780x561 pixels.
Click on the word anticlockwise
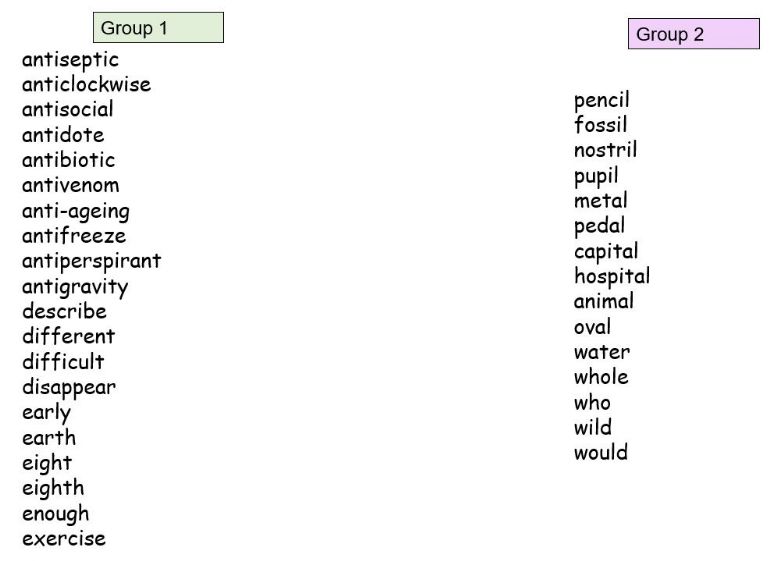(86, 85)
